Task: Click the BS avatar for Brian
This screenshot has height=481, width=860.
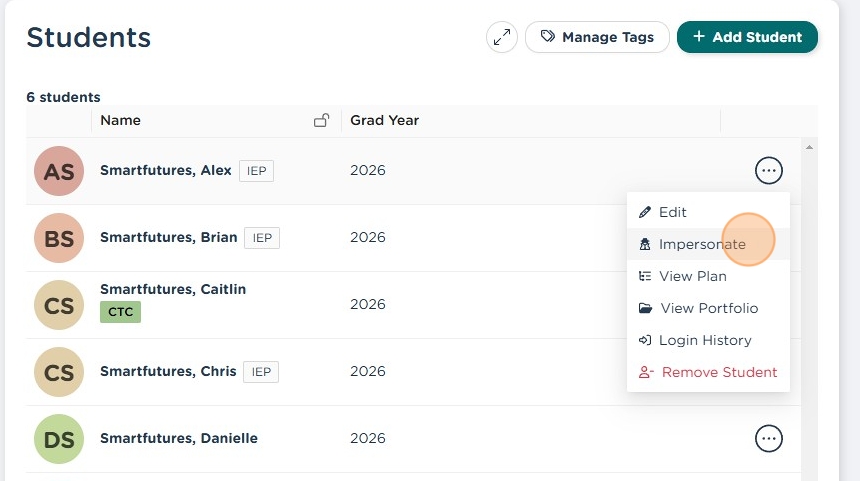Action: tap(59, 238)
